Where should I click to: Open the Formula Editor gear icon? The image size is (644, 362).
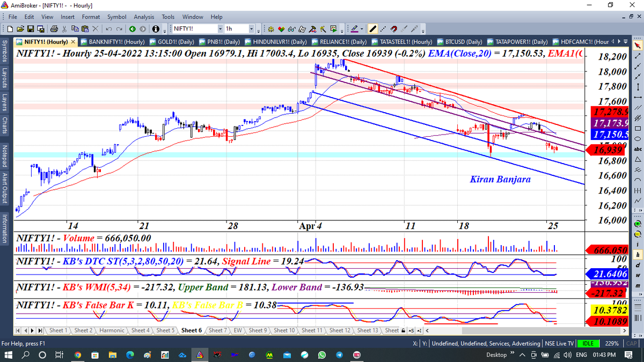tap(271, 28)
